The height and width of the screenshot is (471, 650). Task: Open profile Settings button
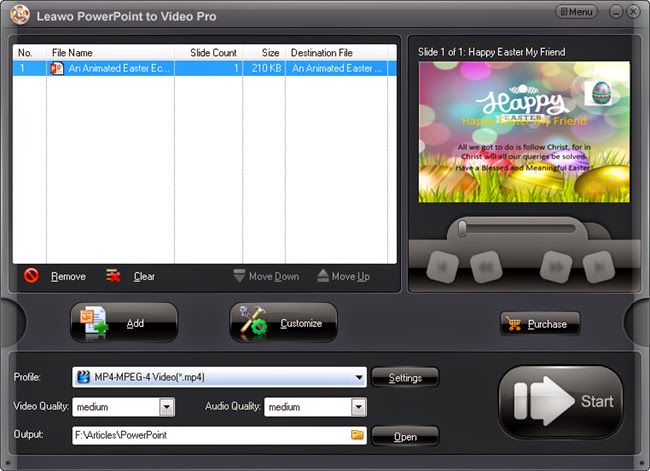(405, 377)
